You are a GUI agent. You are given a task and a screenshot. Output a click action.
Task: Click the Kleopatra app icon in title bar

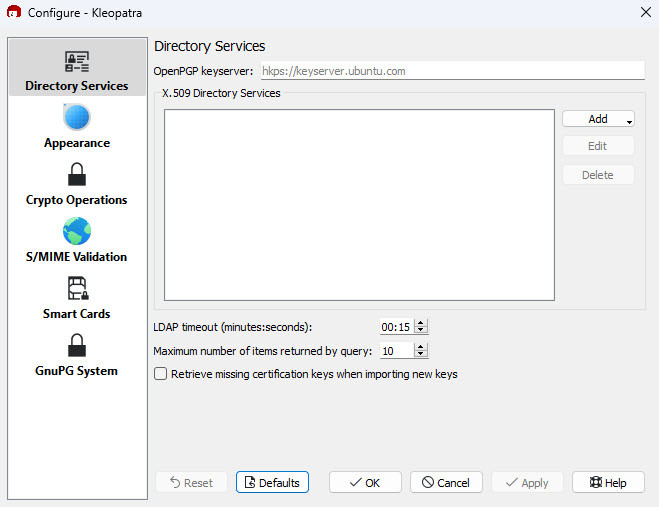(x=14, y=12)
